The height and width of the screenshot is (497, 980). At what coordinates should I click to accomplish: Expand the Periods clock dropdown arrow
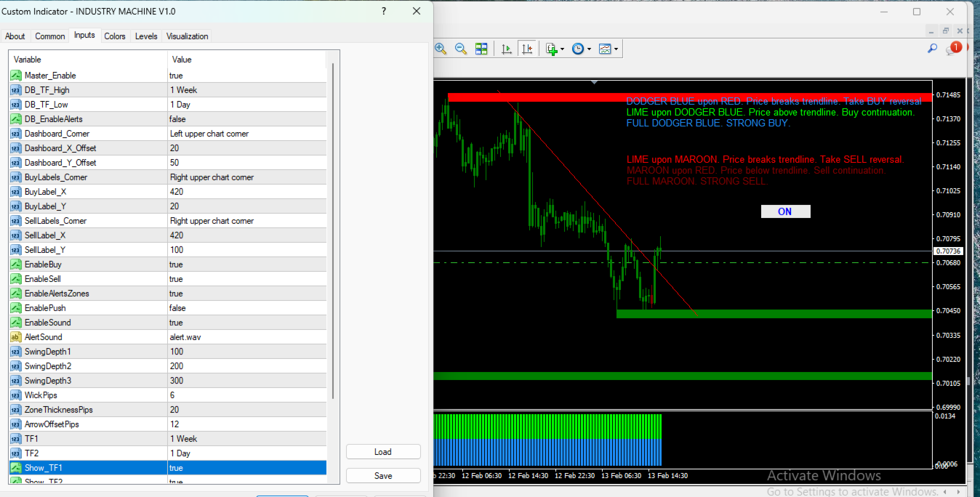tap(589, 49)
